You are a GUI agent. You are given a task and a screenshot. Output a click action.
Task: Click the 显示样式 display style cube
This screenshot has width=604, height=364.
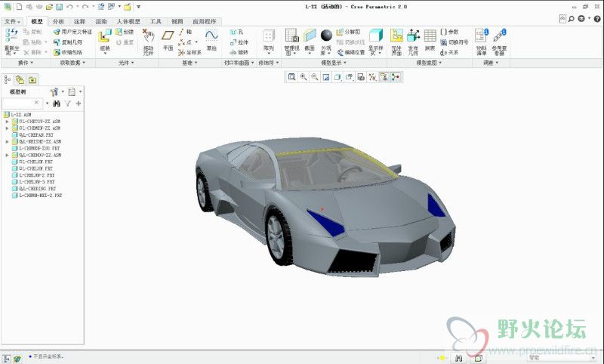375,35
